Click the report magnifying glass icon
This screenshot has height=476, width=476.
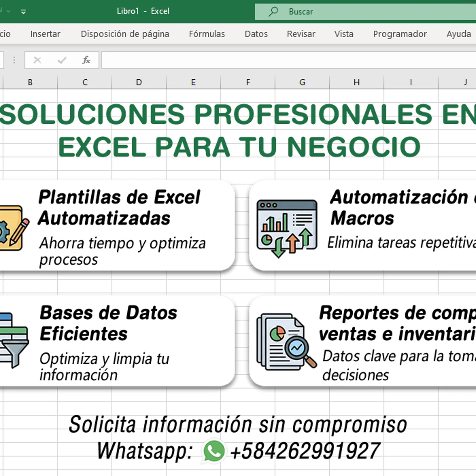tap(286, 342)
